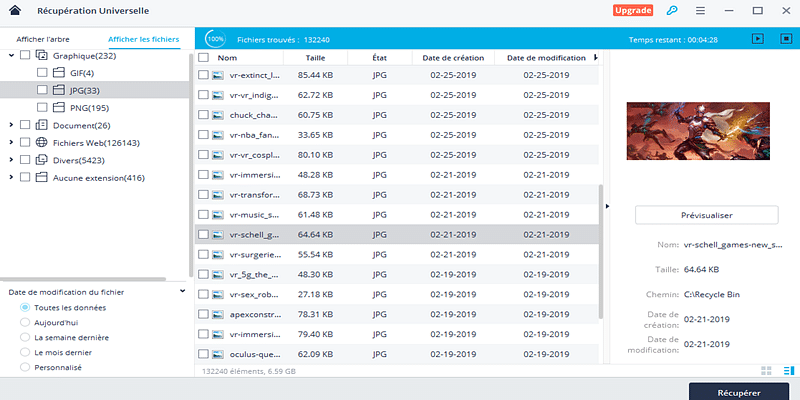Check the JPG(33) checkbox

pyautogui.click(x=42, y=90)
